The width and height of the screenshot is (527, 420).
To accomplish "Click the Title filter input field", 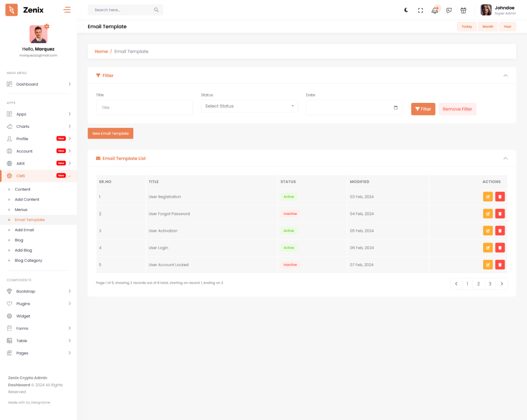I will [144, 108].
